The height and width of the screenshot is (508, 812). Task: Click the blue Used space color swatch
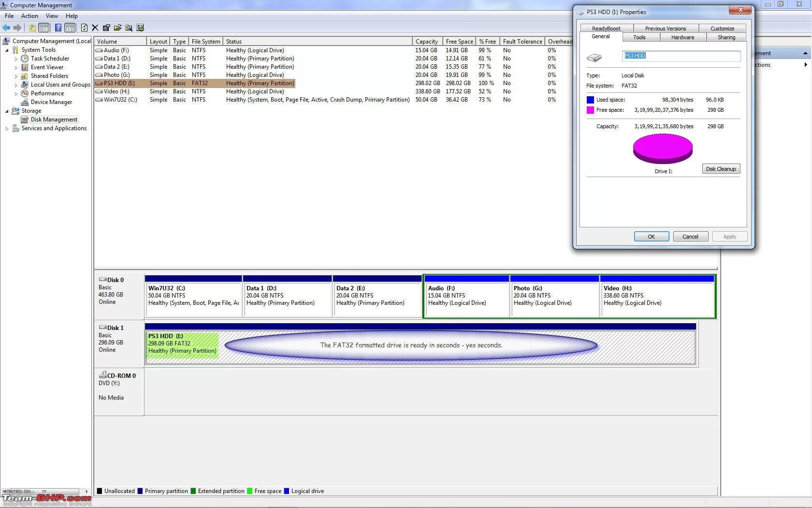[x=590, y=100]
